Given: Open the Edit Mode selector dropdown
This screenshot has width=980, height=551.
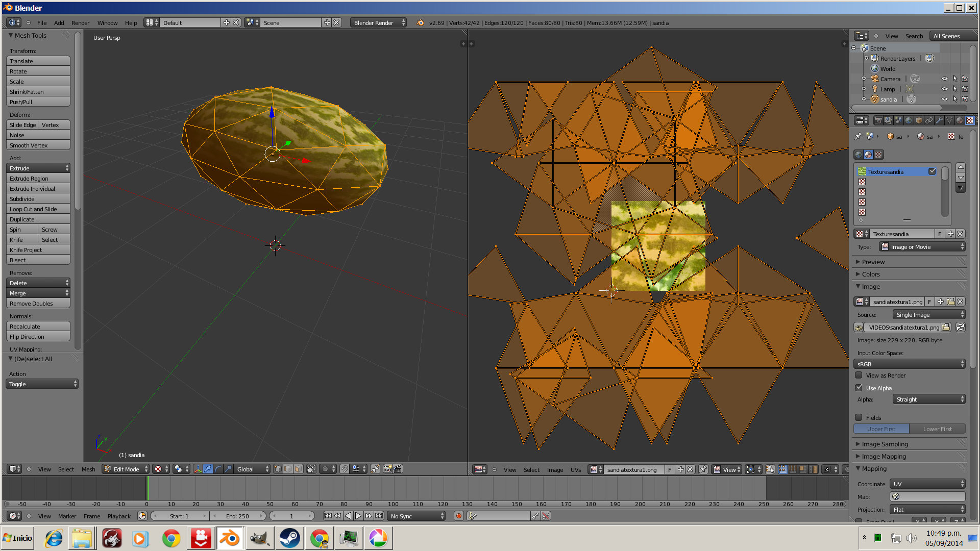Looking at the screenshot, I should (x=126, y=469).
